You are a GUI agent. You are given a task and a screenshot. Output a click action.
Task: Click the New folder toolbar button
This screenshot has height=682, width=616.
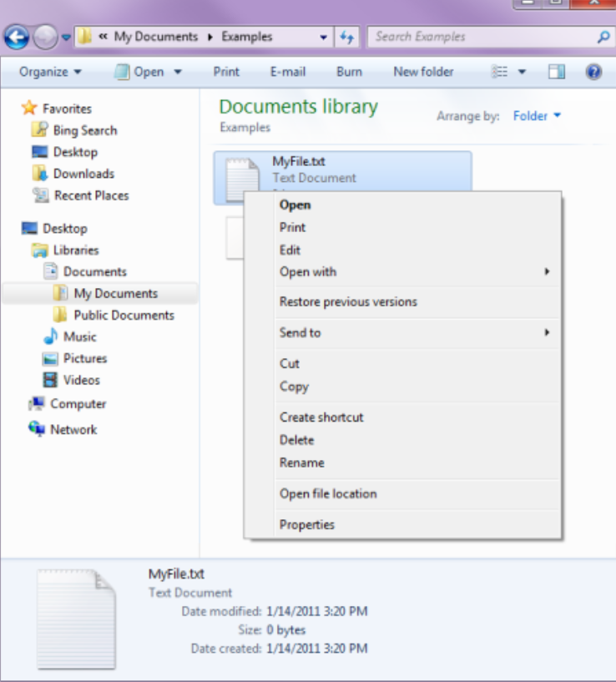coord(423,72)
